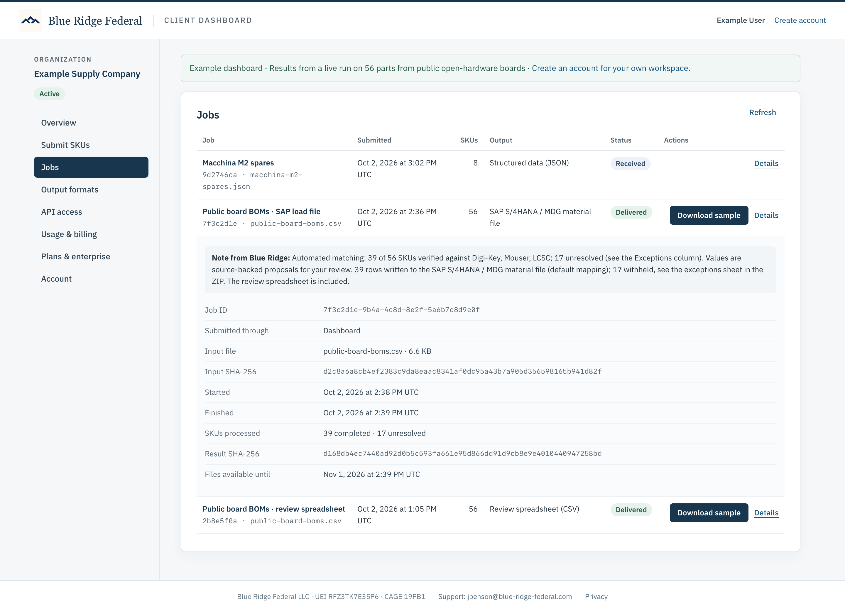Click the Example Supply Company organization name
This screenshot has width=845, height=616.
(x=87, y=74)
